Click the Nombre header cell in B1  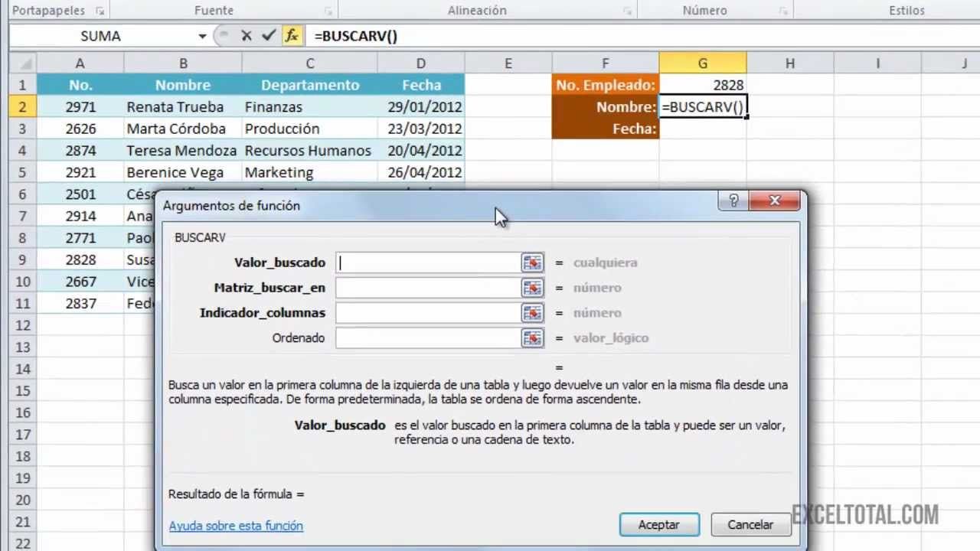tap(183, 85)
